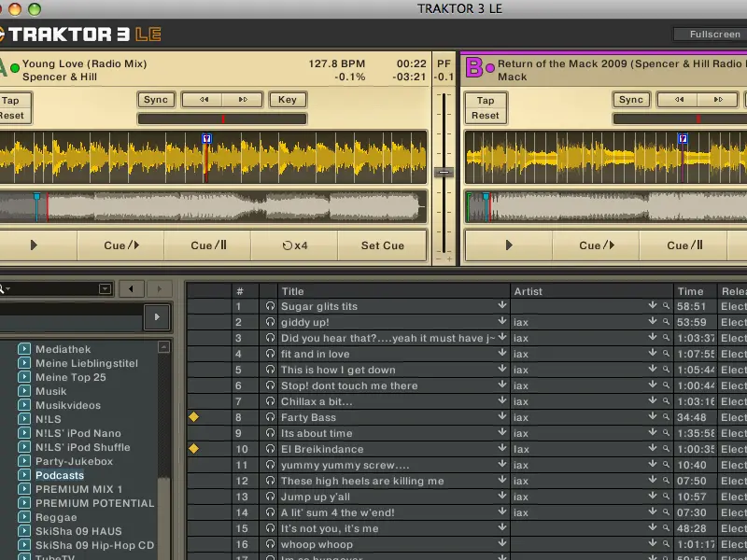Click the vertical pitch fader handle between decks

tap(444, 172)
